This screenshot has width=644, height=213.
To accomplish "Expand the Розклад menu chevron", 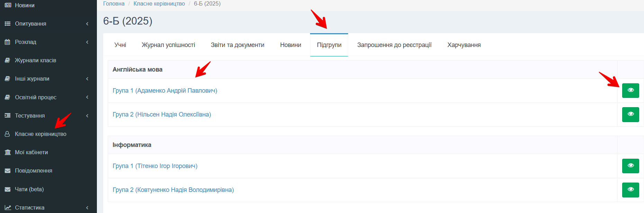I will [x=87, y=42].
